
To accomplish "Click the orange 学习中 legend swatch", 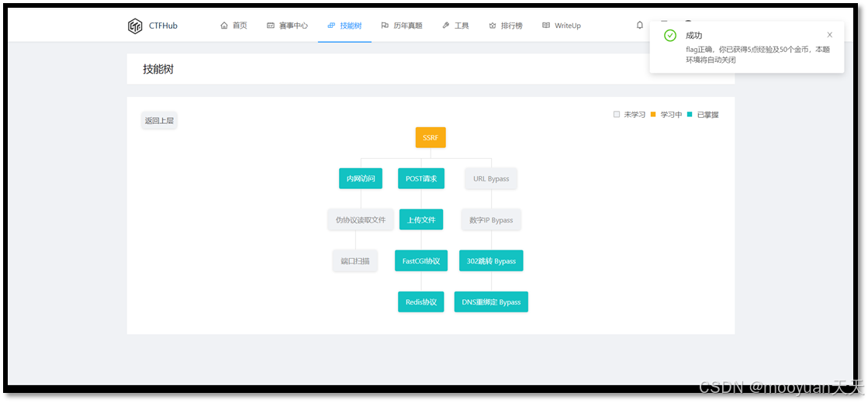I will tap(653, 115).
